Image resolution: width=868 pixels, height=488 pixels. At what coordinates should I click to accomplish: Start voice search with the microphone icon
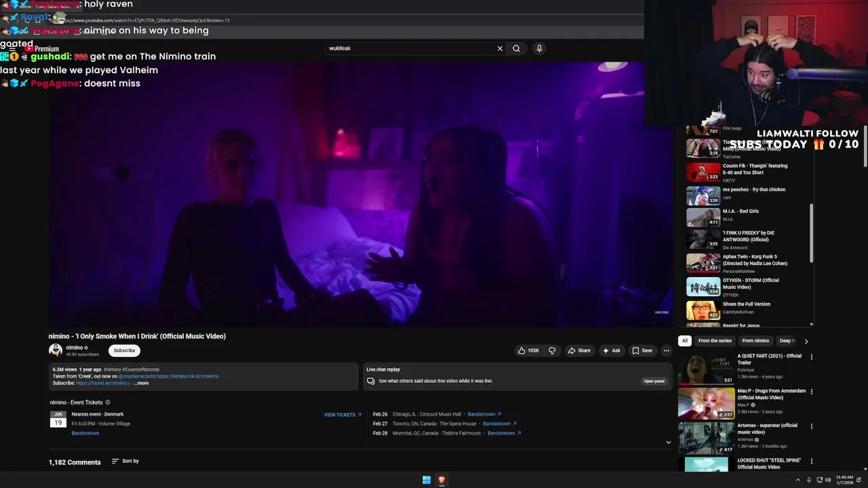tap(539, 48)
